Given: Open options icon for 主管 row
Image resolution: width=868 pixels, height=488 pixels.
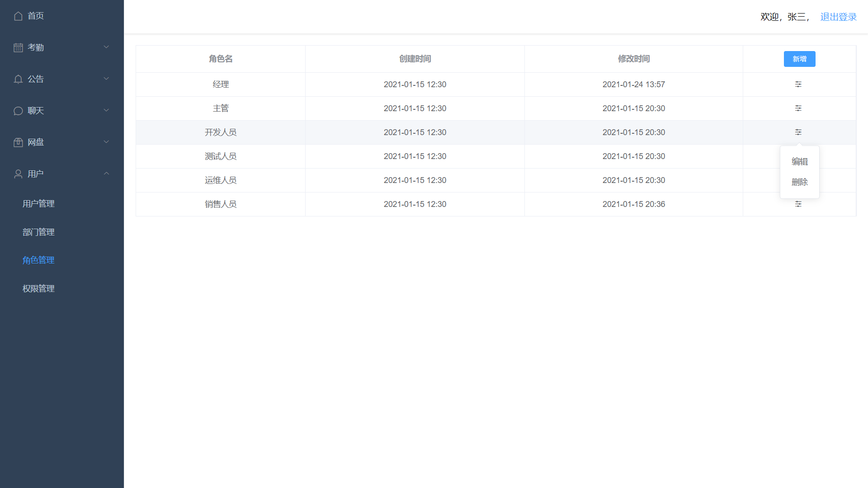Looking at the screenshot, I should [798, 108].
